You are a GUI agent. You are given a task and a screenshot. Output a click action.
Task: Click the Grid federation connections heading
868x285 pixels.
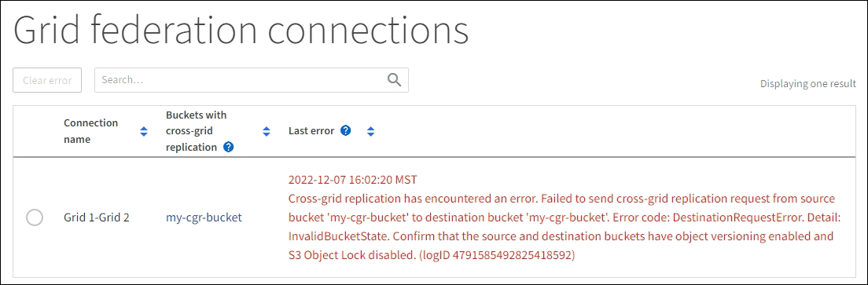tap(241, 30)
